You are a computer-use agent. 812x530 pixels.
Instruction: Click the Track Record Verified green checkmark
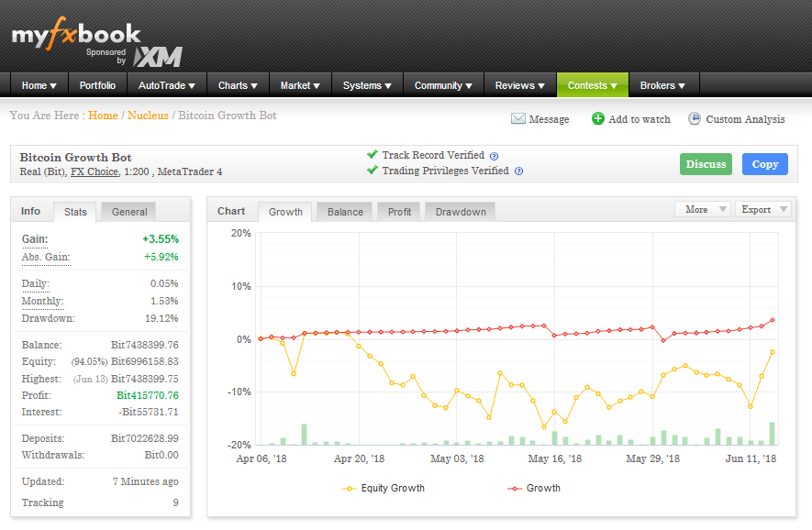[373, 154]
